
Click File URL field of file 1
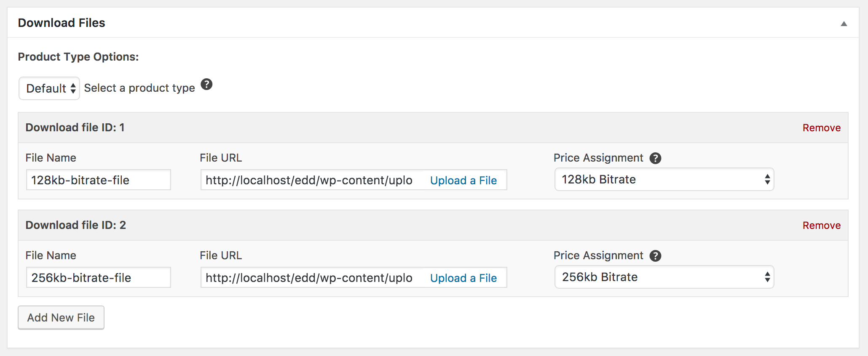pos(312,180)
